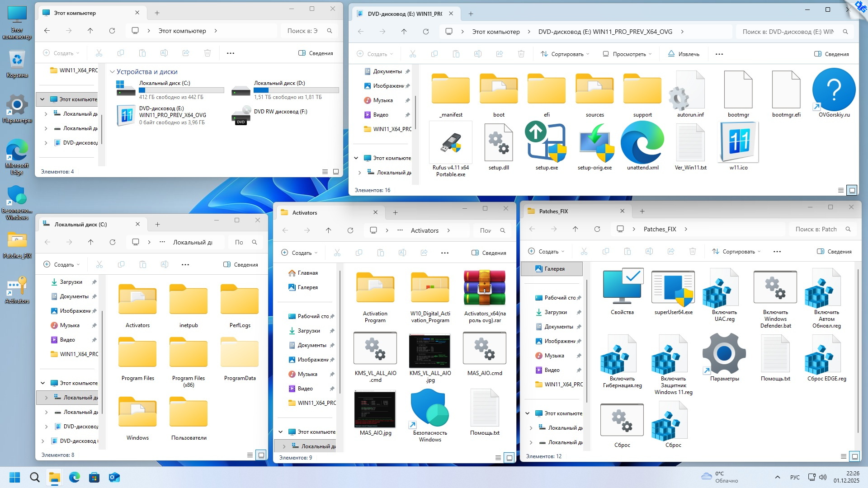
Task: Launch superUser64.exe in Patches_FIX
Action: coord(673,288)
